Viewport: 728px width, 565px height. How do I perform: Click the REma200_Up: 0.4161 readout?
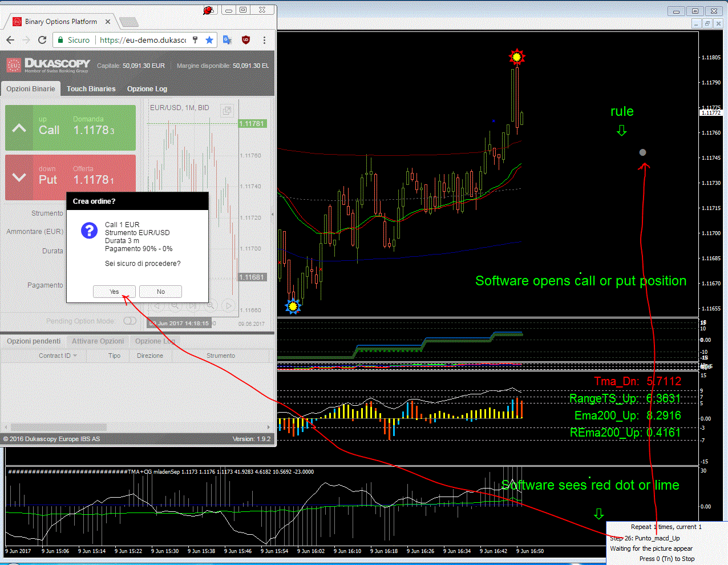(x=625, y=433)
